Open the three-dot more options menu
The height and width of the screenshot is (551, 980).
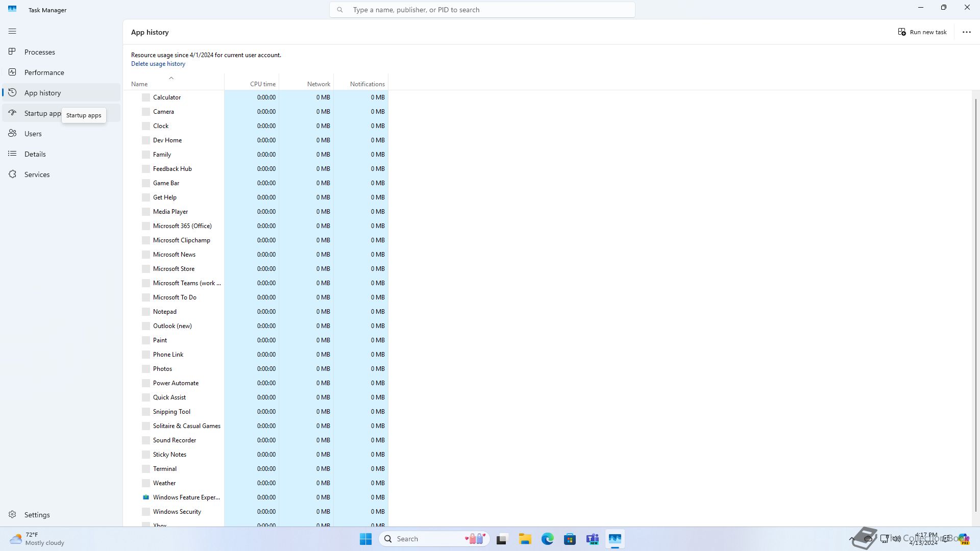tap(966, 32)
